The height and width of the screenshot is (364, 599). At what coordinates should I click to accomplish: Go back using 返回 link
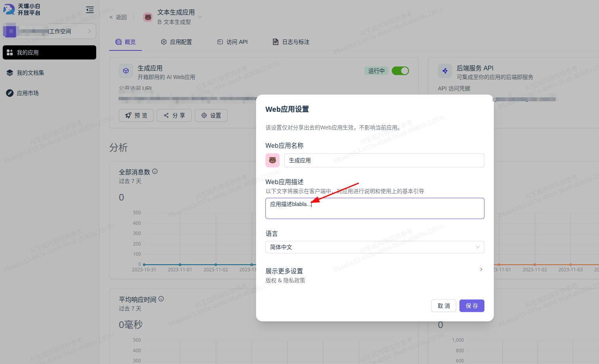tap(118, 17)
